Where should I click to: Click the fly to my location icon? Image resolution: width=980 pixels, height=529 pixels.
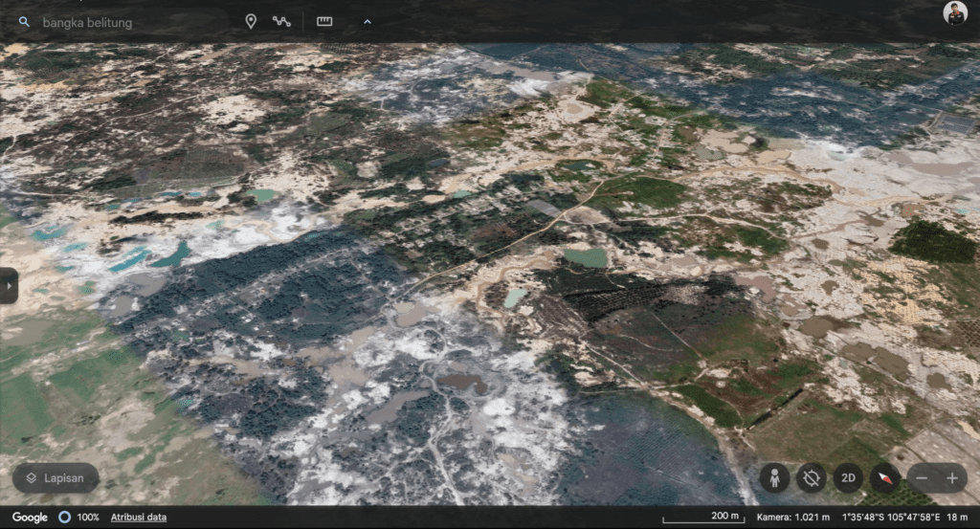(812, 478)
